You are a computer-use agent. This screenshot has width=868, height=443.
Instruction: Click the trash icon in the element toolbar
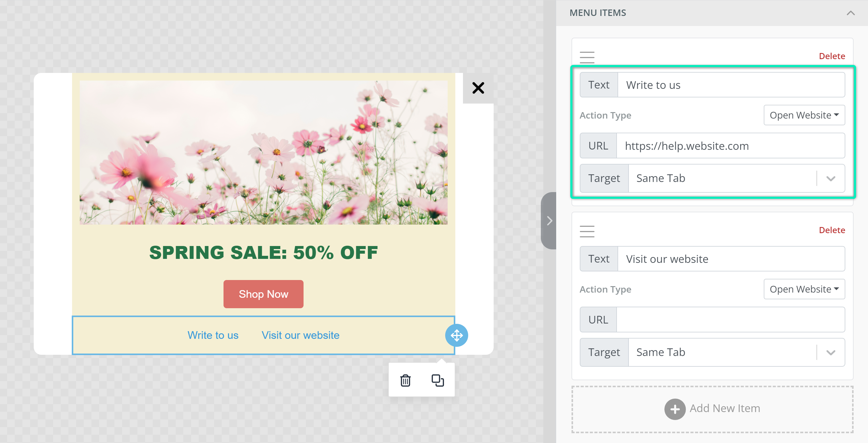coord(405,381)
